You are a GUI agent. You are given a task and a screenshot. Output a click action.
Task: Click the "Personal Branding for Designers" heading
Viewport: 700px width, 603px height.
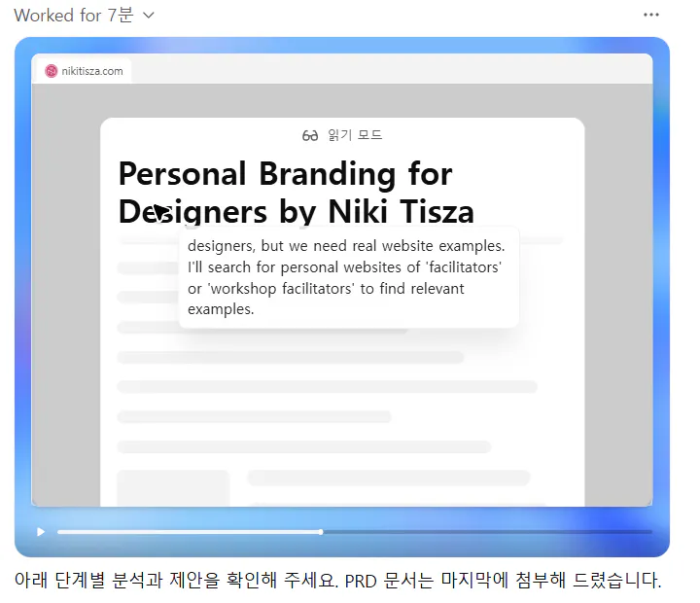(x=296, y=193)
